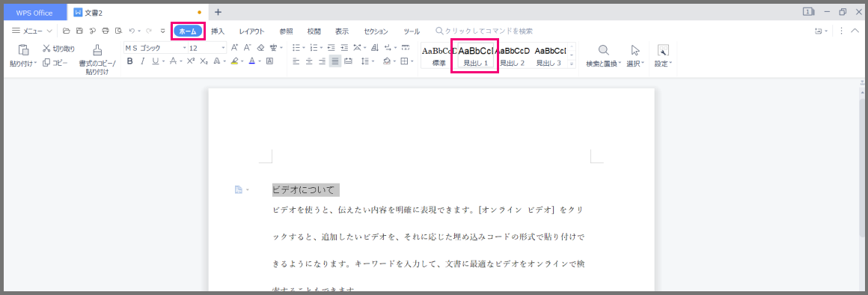Decrease paragraph indent

point(331,48)
